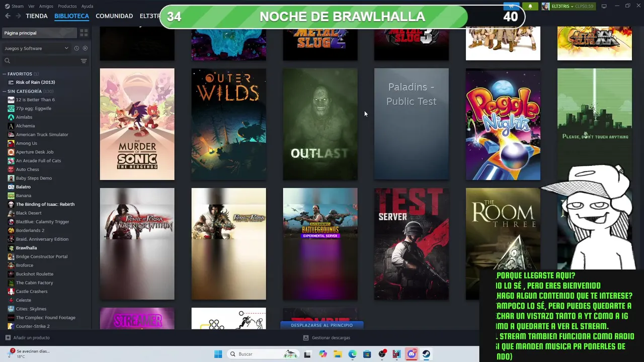
Task: Select Cities: Skylines entry
Action: click(x=31, y=309)
